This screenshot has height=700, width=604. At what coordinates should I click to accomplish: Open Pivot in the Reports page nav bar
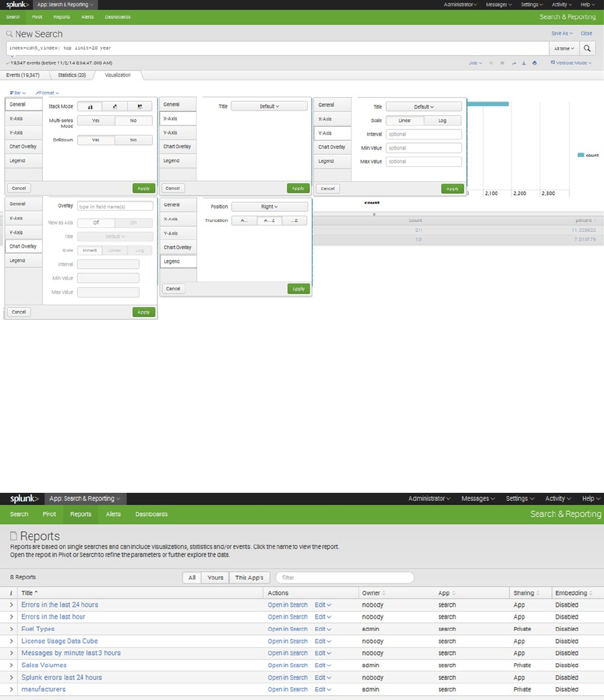[49, 514]
